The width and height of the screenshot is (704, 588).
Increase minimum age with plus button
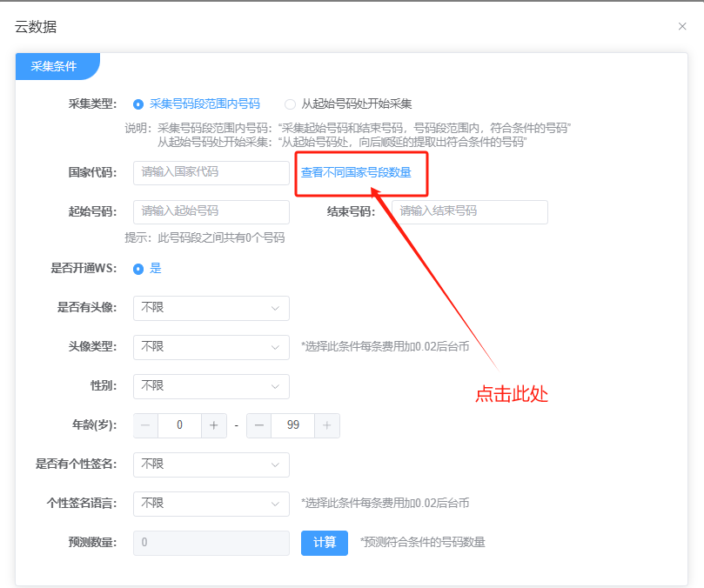[214, 425]
